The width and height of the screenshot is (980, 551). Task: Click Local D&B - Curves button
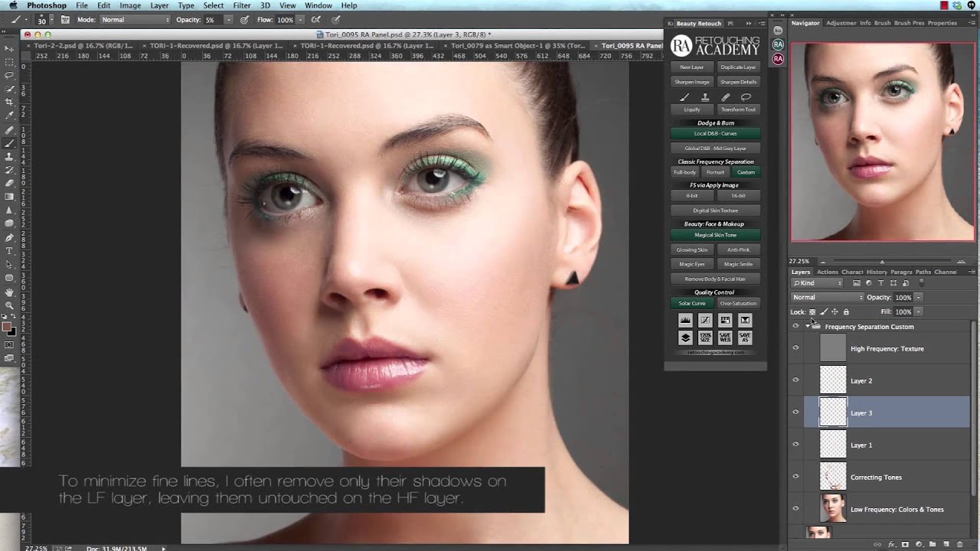point(715,134)
